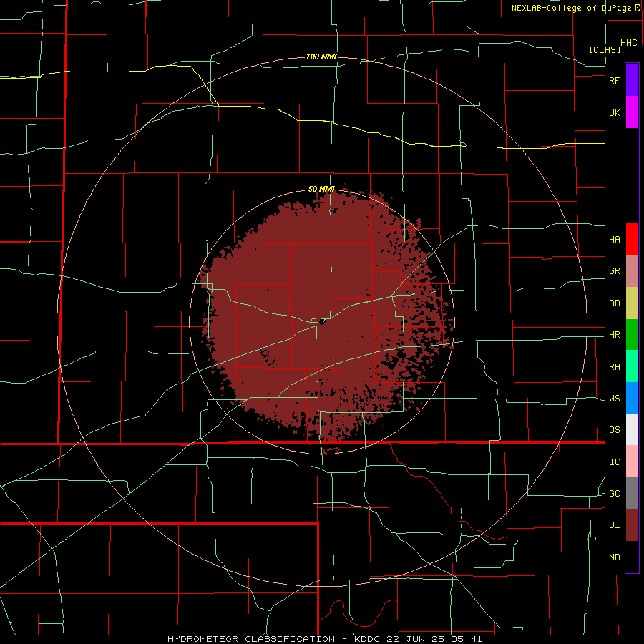Click the RA legend label
The width and height of the screenshot is (644, 644).
[614, 367]
